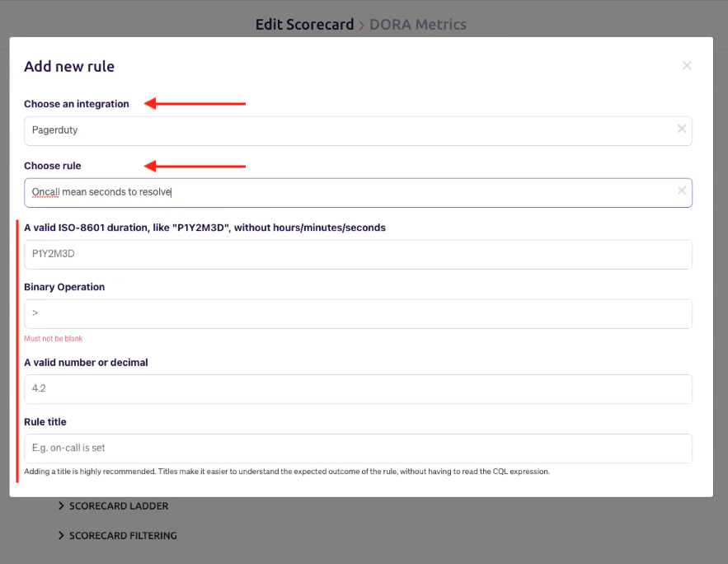Clear the Pagerduty integration selection
Screen dimensions: 728x564
pos(682,129)
